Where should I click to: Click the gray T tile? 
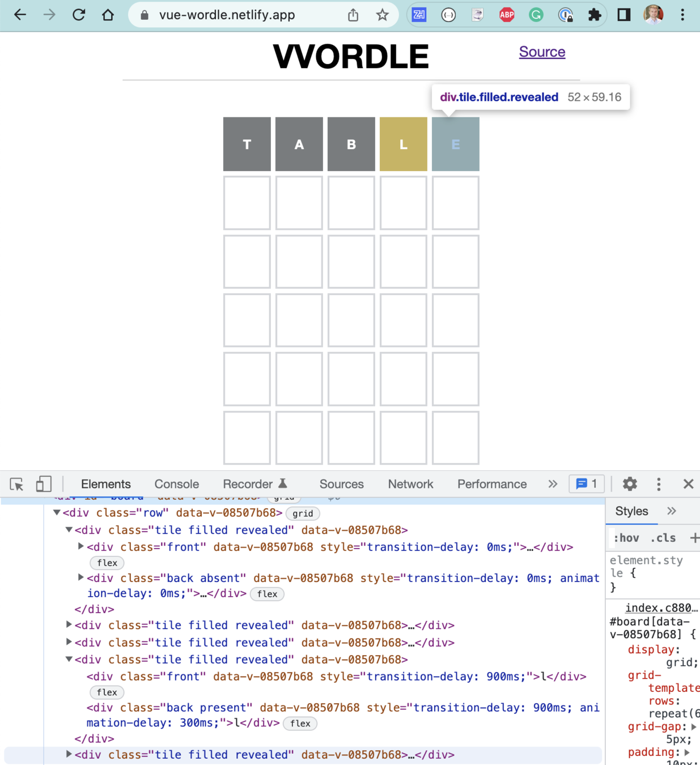pyautogui.click(x=247, y=144)
